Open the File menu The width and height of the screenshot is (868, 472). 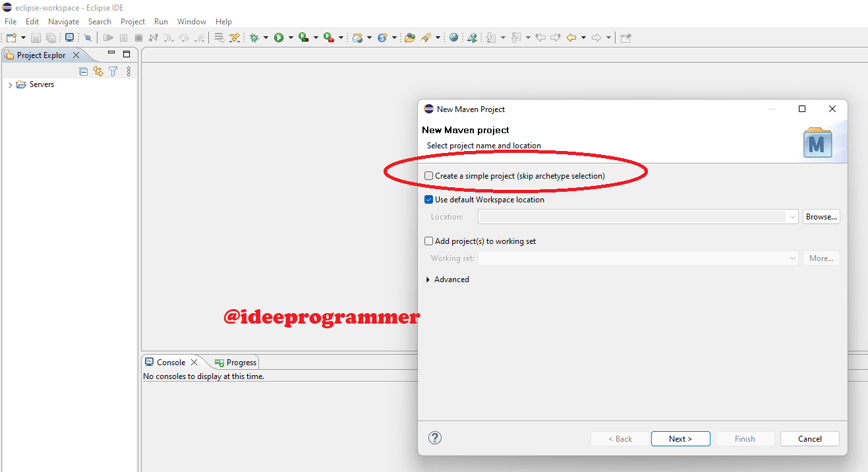click(11, 22)
